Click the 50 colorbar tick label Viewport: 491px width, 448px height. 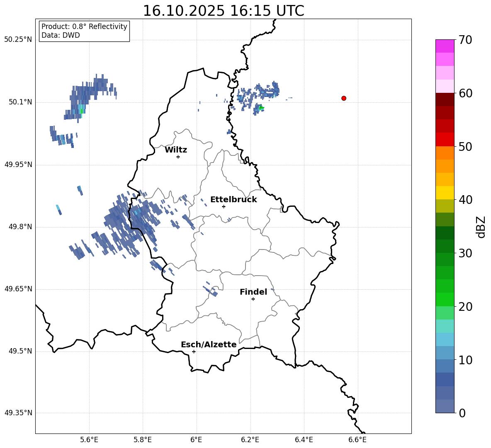(465, 146)
